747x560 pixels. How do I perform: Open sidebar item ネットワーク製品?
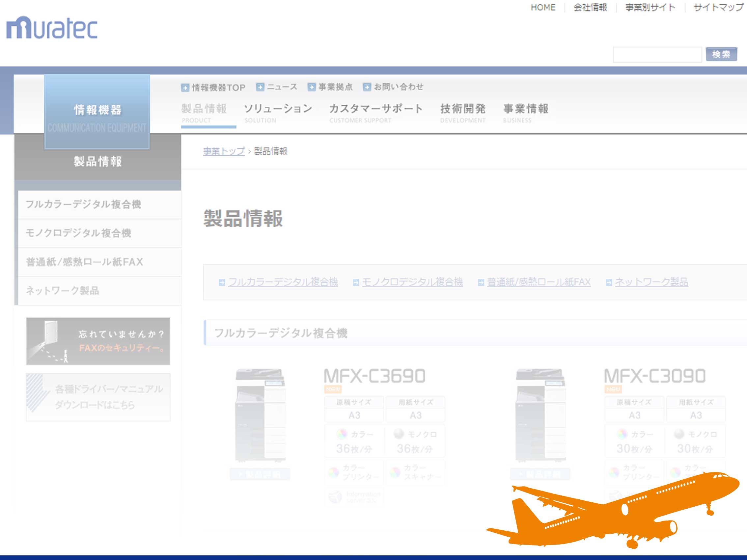point(99,291)
